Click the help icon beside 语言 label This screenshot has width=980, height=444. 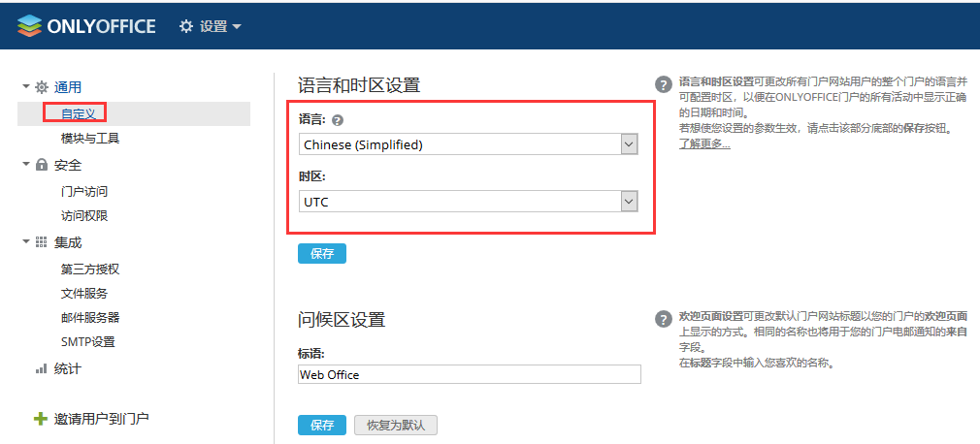(x=338, y=121)
